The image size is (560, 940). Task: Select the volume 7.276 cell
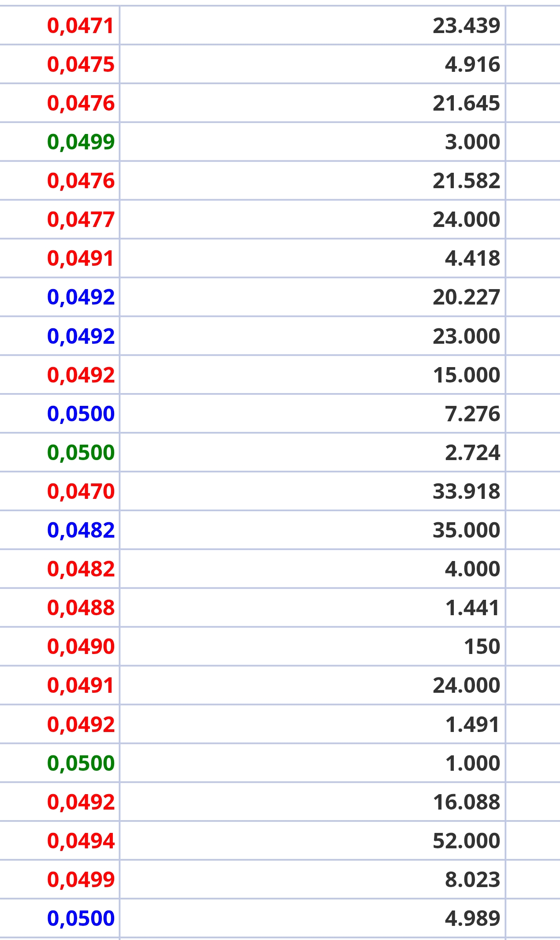312,413
